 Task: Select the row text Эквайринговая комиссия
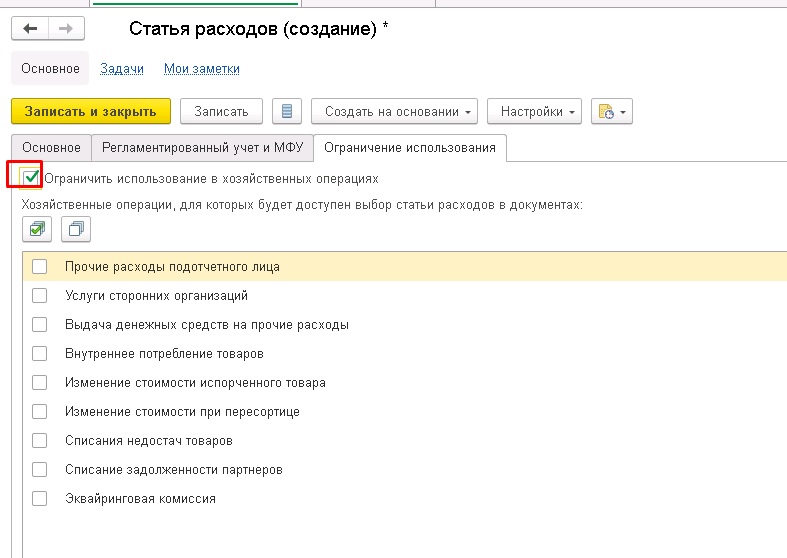click(x=141, y=499)
